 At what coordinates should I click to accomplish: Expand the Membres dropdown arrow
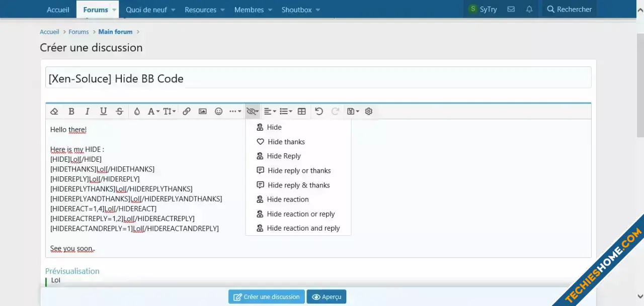270,10
